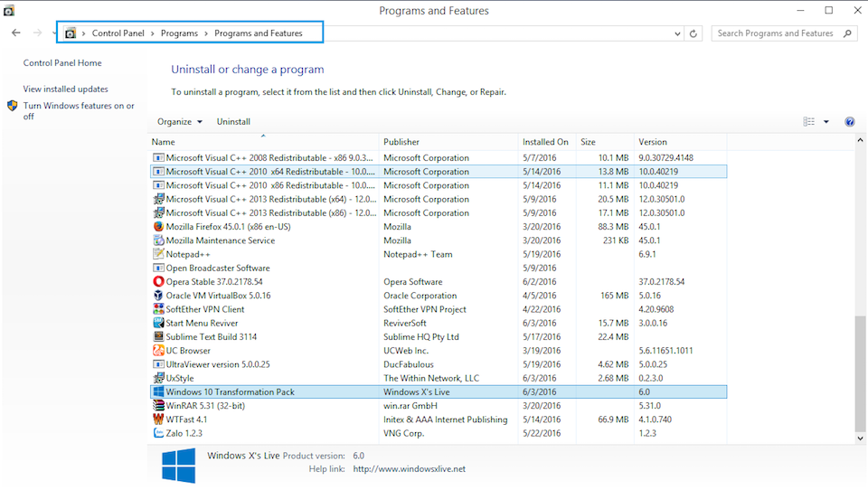Click the Start Menu Reviver icon

pyautogui.click(x=158, y=324)
